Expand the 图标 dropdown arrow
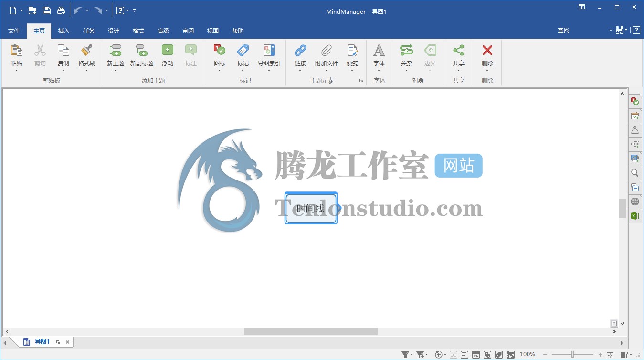 [219, 71]
